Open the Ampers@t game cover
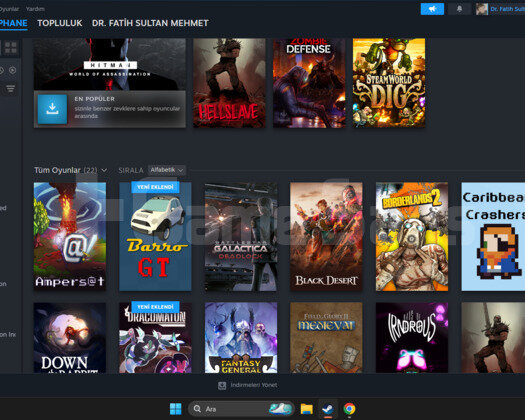Viewport: 525px width, 420px height. [70, 236]
